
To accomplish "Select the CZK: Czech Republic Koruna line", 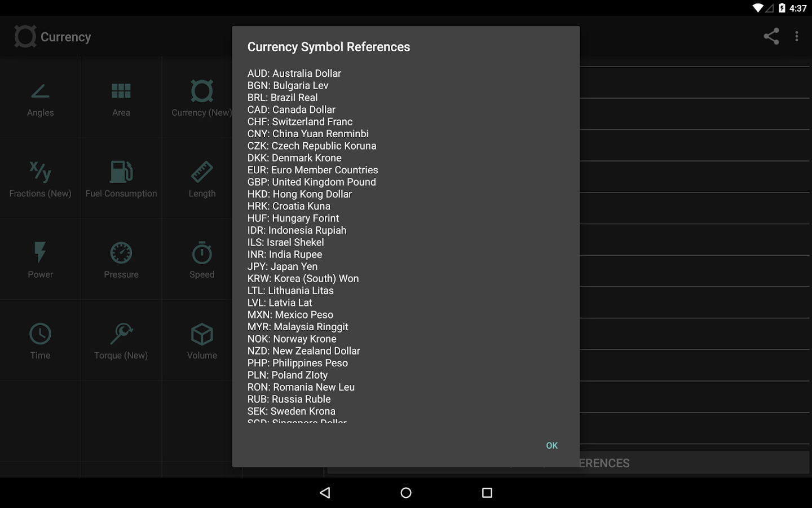I will pos(312,146).
